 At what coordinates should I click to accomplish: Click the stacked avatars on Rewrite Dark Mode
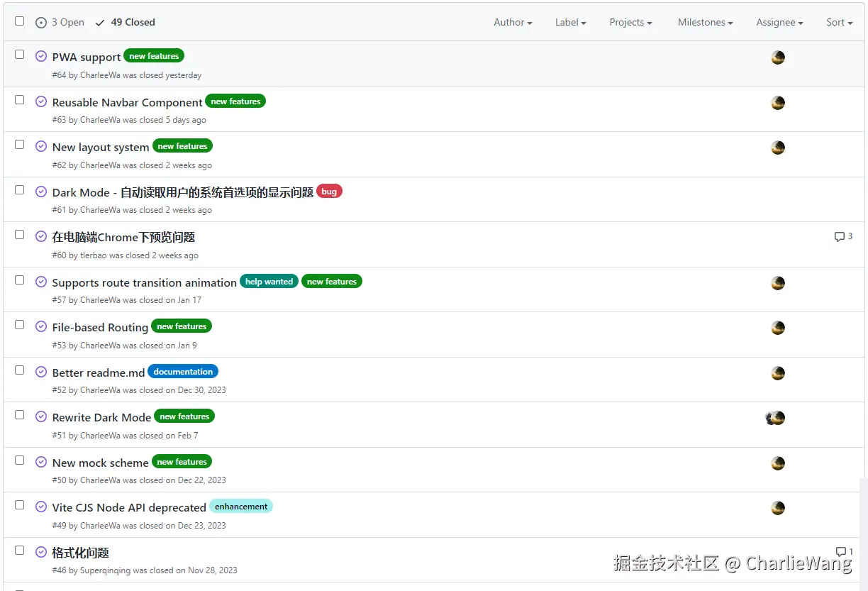[x=774, y=418]
